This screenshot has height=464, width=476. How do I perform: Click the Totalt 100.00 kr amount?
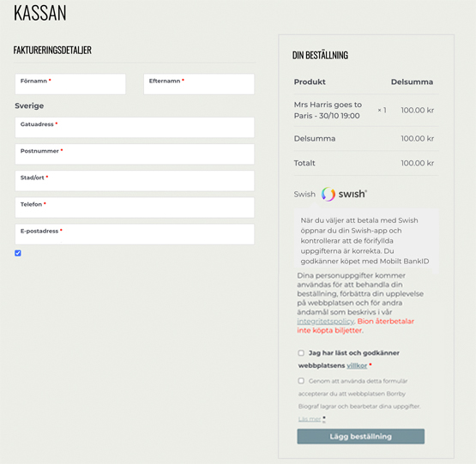(417, 163)
